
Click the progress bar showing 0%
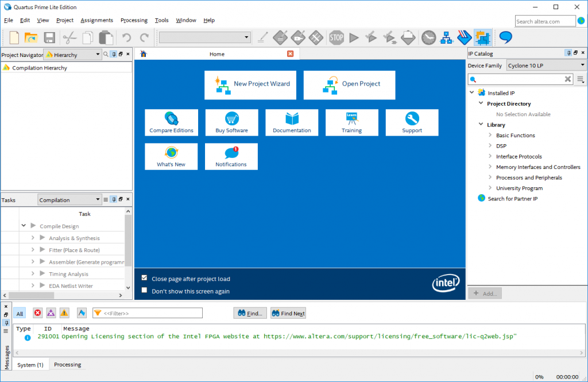click(x=539, y=376)
